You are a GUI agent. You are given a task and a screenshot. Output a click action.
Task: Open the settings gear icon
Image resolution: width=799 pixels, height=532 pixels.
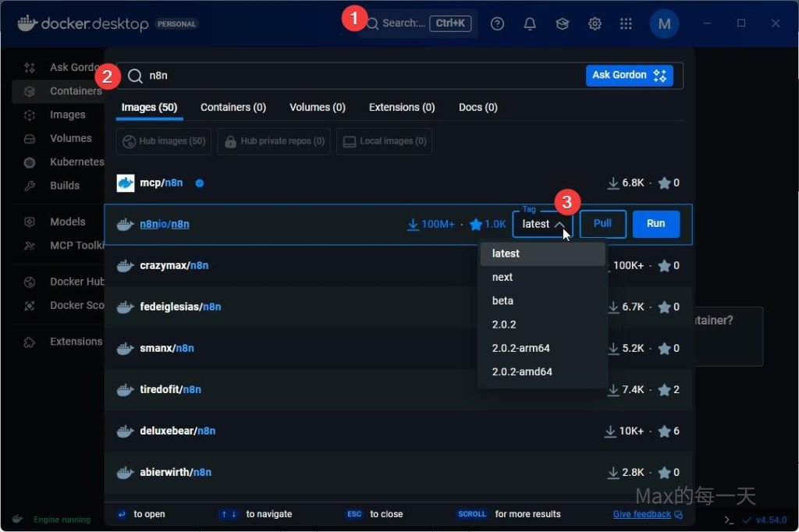(595, 24)
